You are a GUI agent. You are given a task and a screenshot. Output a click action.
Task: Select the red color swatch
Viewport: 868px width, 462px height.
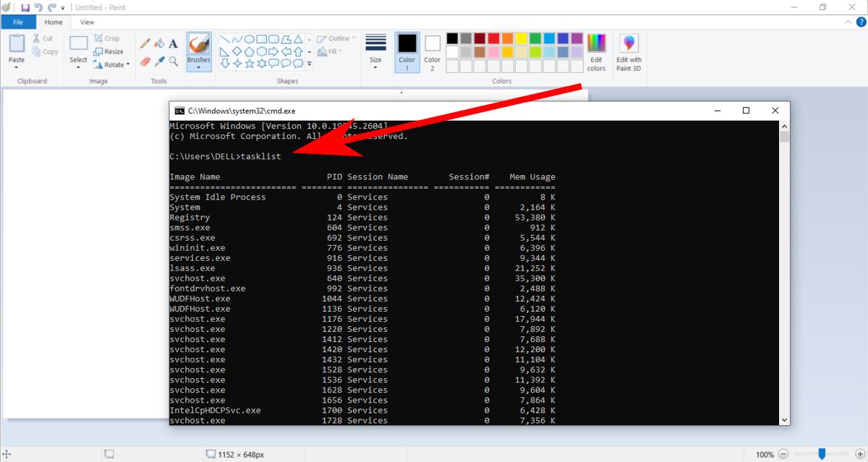pyautogui.click(x=493, y=38)
